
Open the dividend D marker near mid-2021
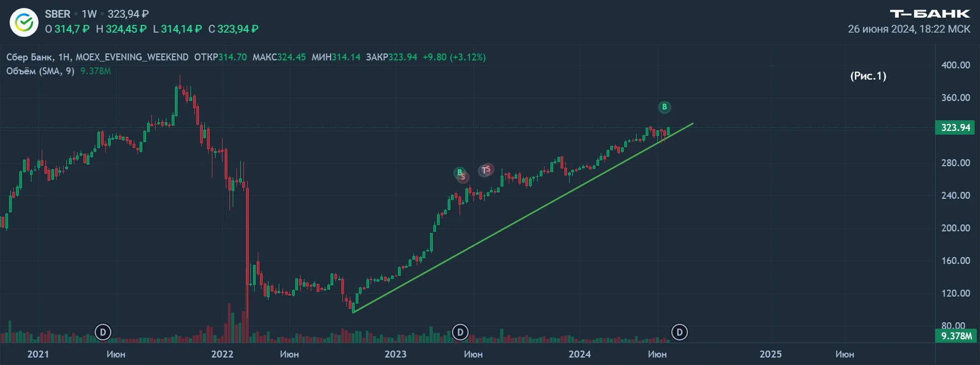103,332
